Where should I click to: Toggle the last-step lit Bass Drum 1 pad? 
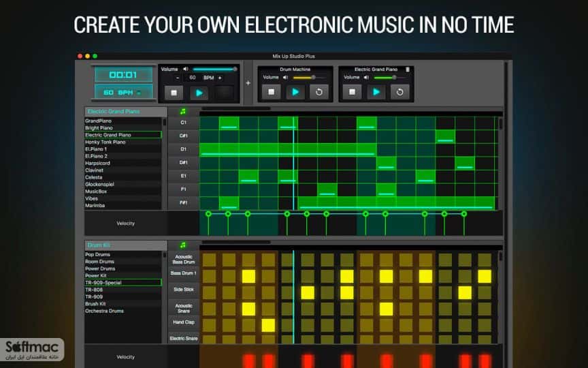[x=485, y=277]
